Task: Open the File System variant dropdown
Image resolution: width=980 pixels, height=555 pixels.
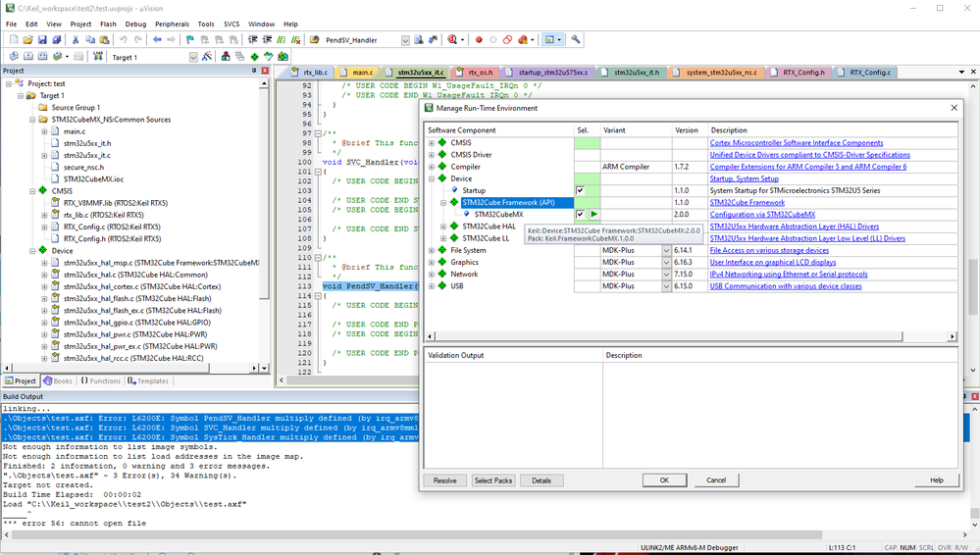Action: point(666,250)
